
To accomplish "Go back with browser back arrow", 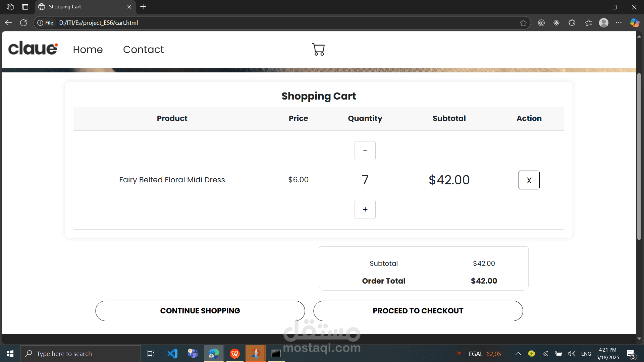I will pos(8,23).
